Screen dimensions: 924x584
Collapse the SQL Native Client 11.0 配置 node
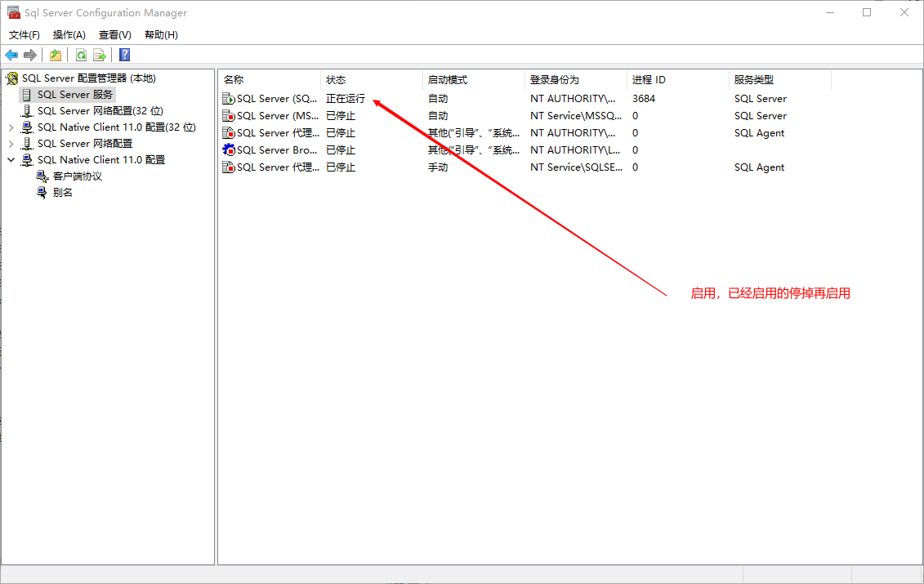pos(11,160)
